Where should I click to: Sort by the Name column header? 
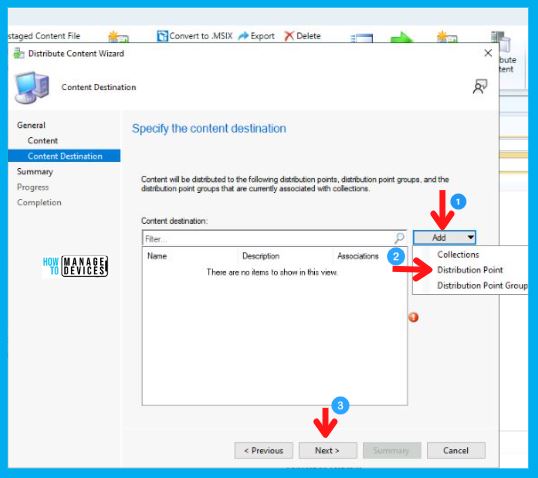(x=157, y=256)
